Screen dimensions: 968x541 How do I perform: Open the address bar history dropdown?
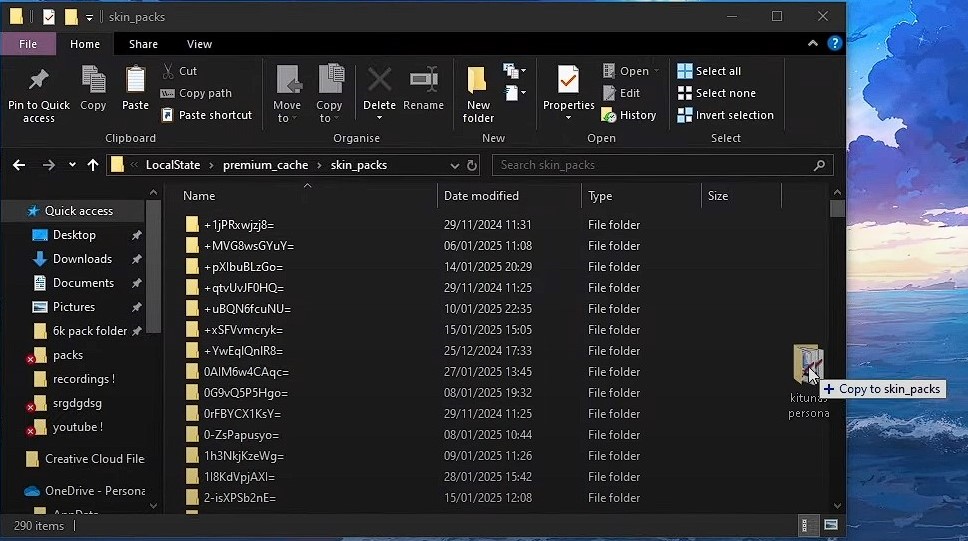click(x=454, y=166)
